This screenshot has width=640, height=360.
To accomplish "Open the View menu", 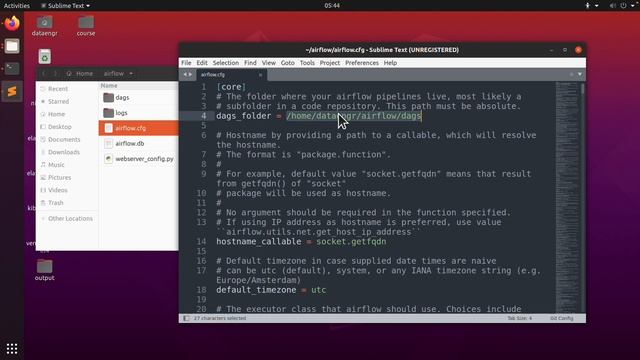I will click(x=268, y=63).
